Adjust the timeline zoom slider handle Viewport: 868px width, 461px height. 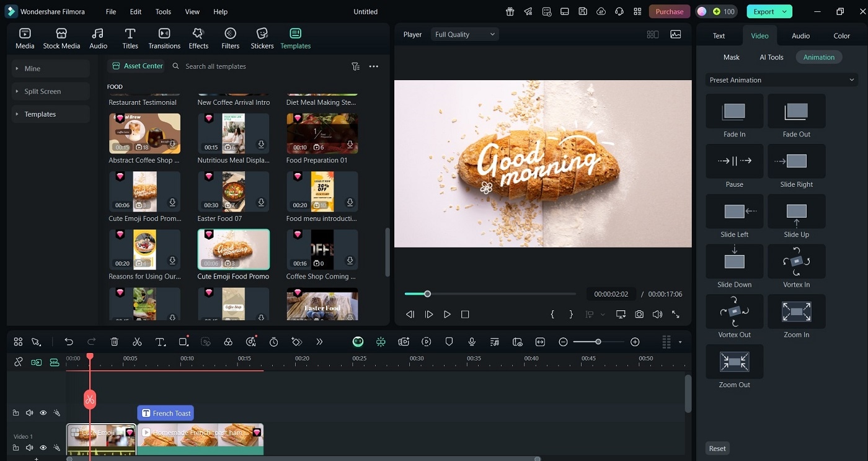[598, 342]
